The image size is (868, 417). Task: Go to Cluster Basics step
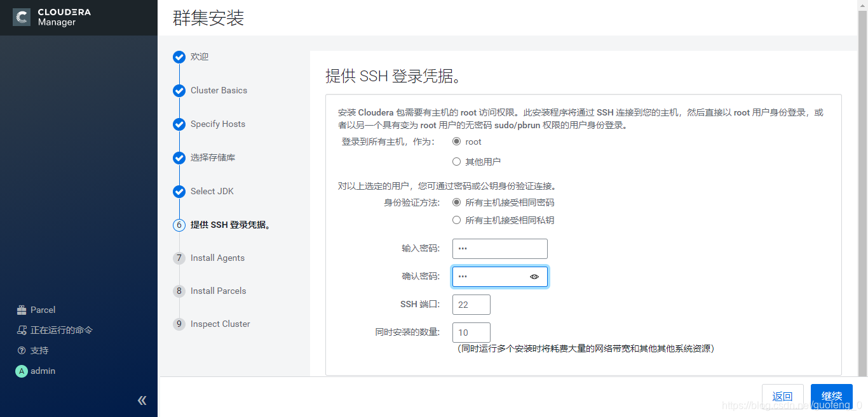tap(219, 91)
